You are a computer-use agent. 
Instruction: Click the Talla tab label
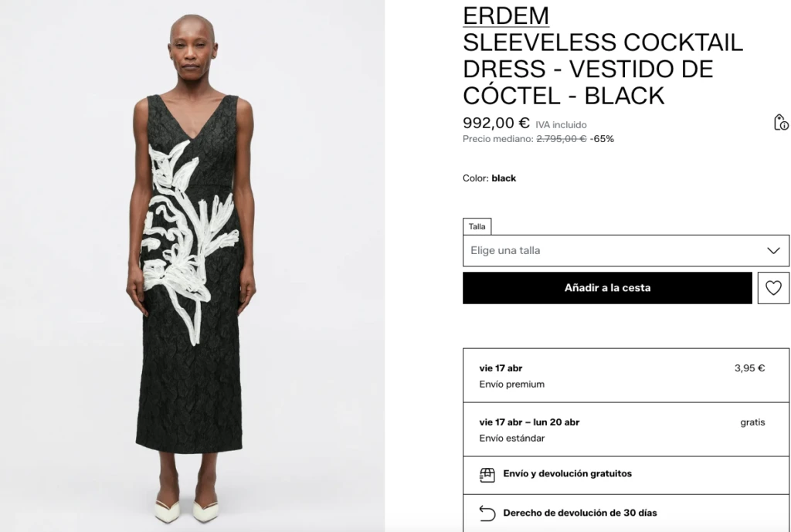(x=477, y=226)
